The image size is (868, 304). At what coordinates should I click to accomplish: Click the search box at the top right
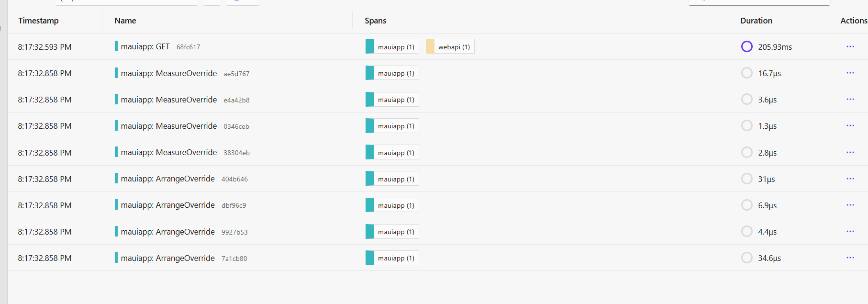pyautogui.click(x=759, y=2)
